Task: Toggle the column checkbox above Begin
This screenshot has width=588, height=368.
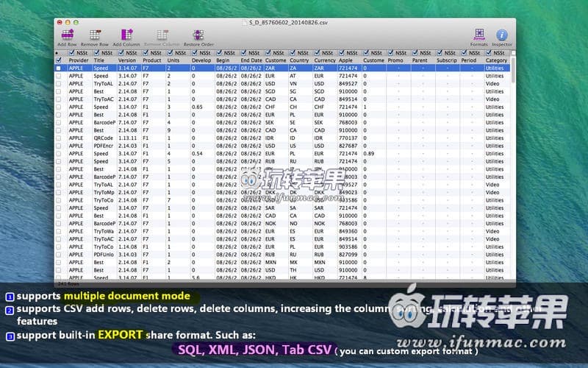Action: click(x=219, y=53)
